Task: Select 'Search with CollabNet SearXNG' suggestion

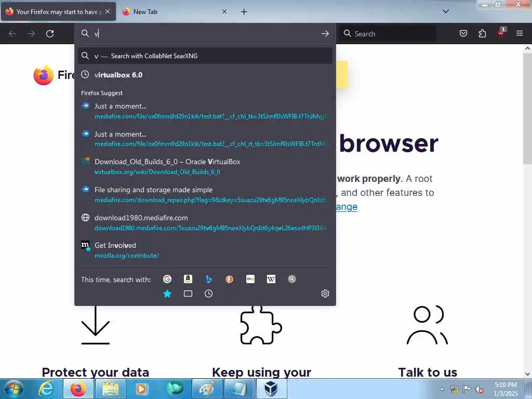Action: (205, 56)
